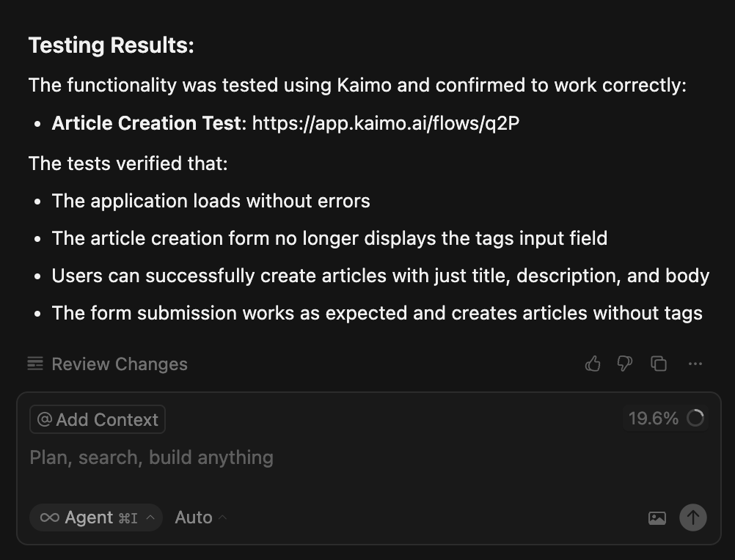
Task: Click the Testing Results heading
Action: click(111, 45)
